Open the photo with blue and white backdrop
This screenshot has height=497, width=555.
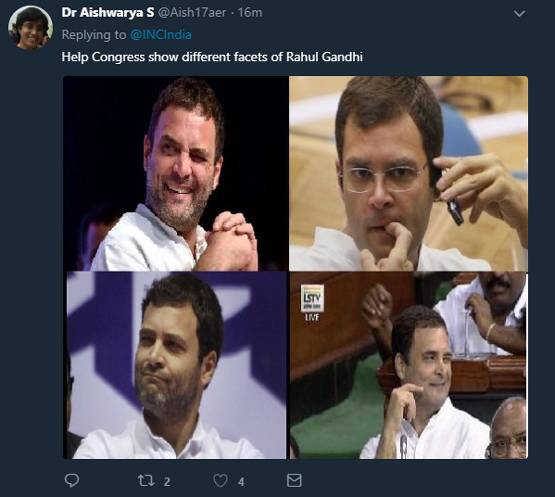point(175,365)
